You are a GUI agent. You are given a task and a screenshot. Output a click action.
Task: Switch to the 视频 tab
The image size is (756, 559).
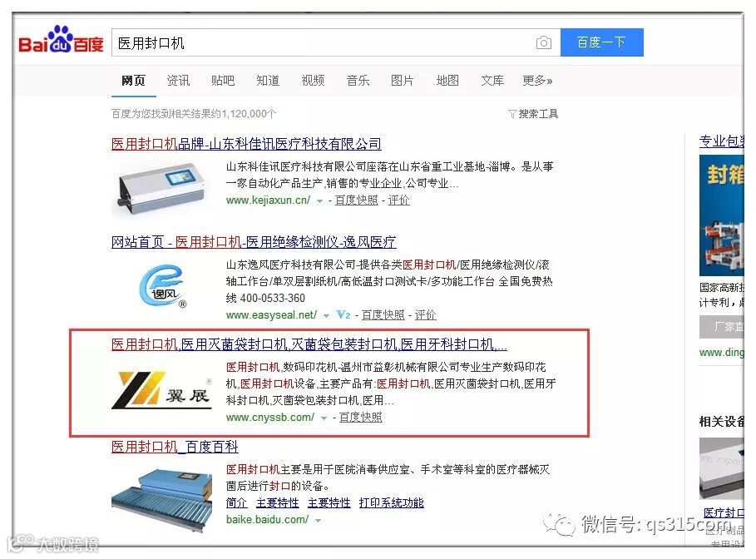[313, 81]
